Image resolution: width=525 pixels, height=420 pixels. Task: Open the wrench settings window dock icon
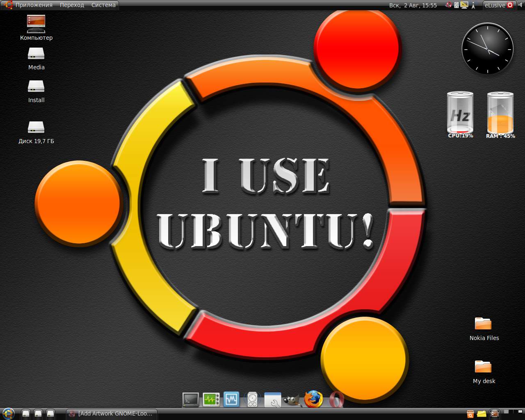click(273, 399)
